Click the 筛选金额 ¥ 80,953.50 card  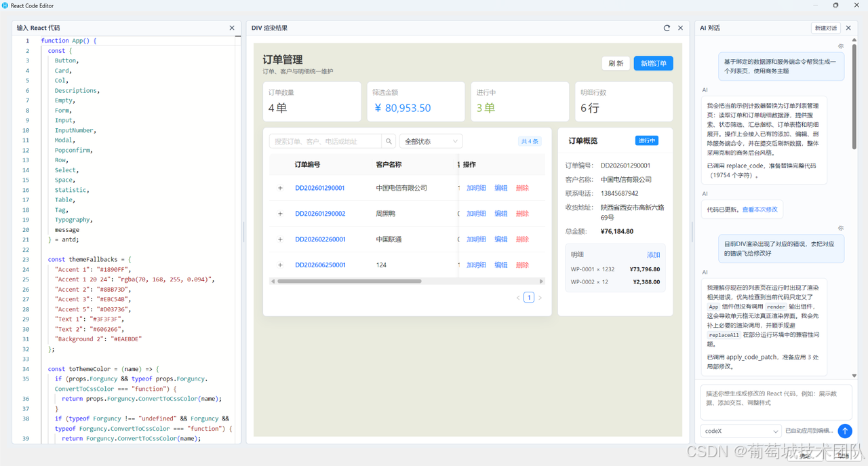[416, 102]
